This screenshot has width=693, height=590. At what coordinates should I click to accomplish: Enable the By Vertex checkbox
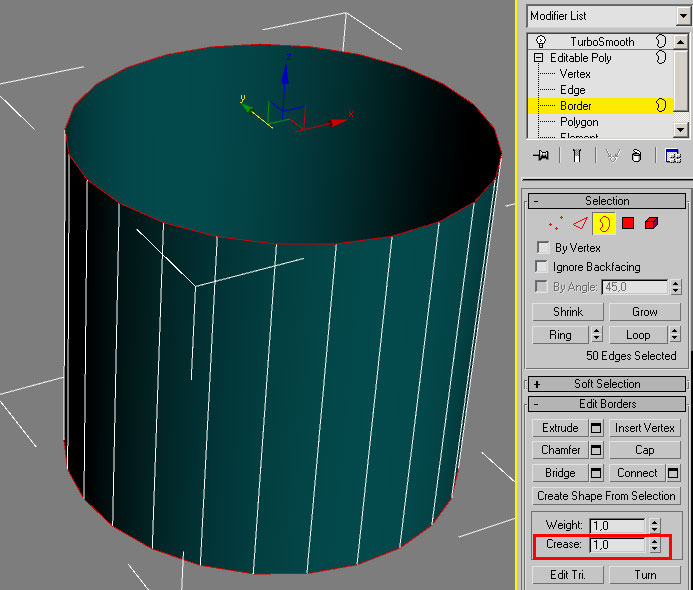(543, 247)
